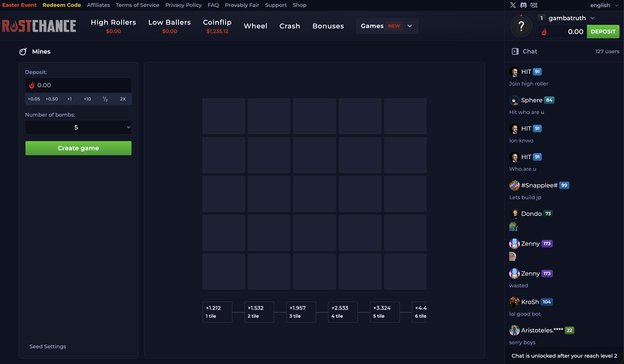Open the FAQ link
Image resolution: width=624 pixels, height=364 pixels.
tap(213, 5)
